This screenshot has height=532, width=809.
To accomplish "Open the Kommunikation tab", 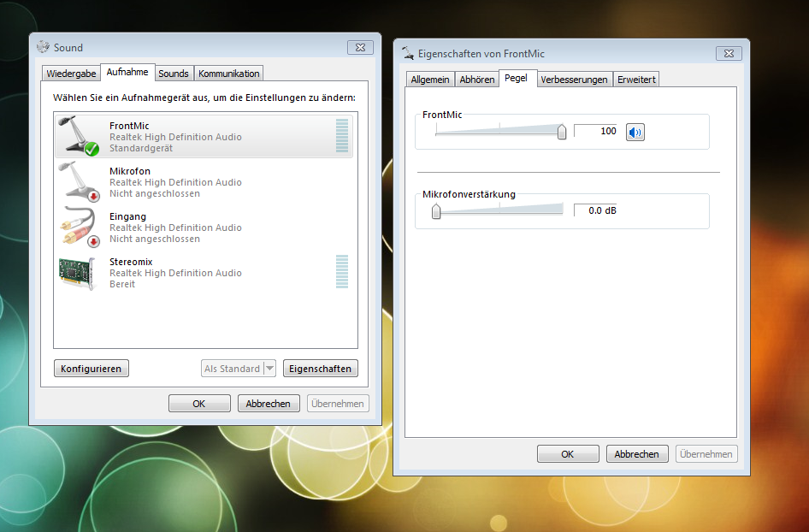I will click(x=228, y=74).
